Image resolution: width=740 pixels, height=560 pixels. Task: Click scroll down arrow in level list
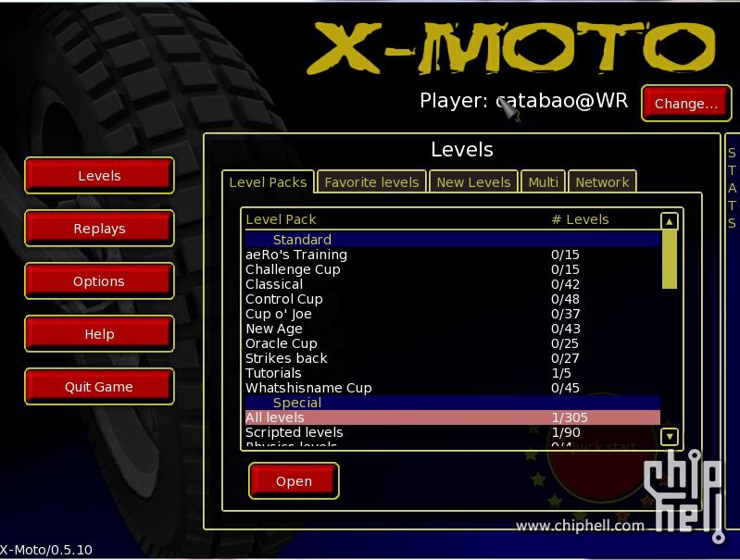point(670,436)
